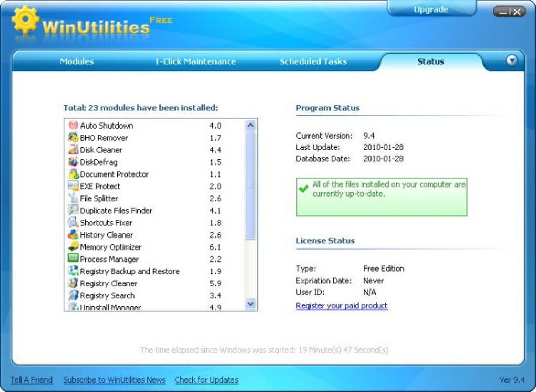
Task: Click the Ver 9.4 label in footer
Action: click(512, 380)
